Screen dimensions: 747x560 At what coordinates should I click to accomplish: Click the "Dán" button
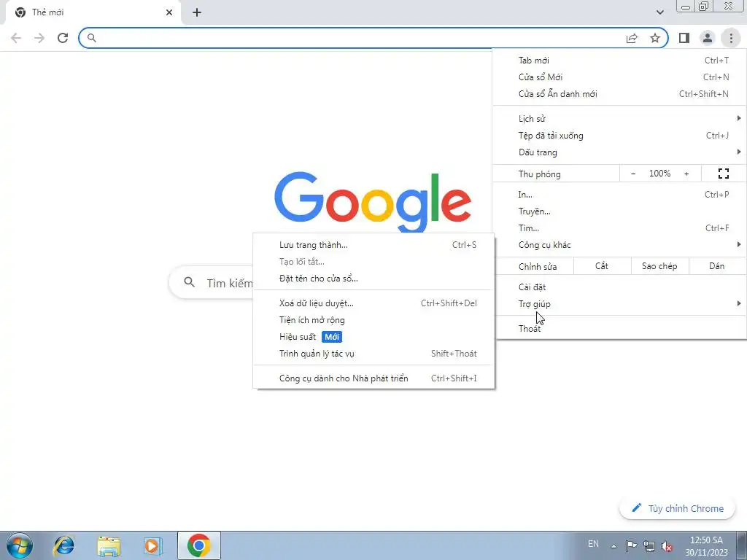pos(717,266)
